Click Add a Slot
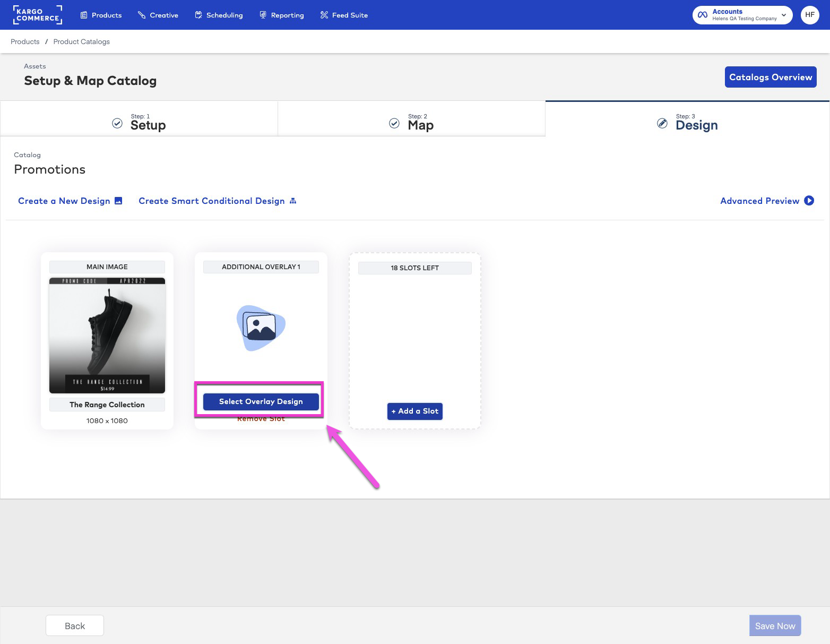 (414, 411)
